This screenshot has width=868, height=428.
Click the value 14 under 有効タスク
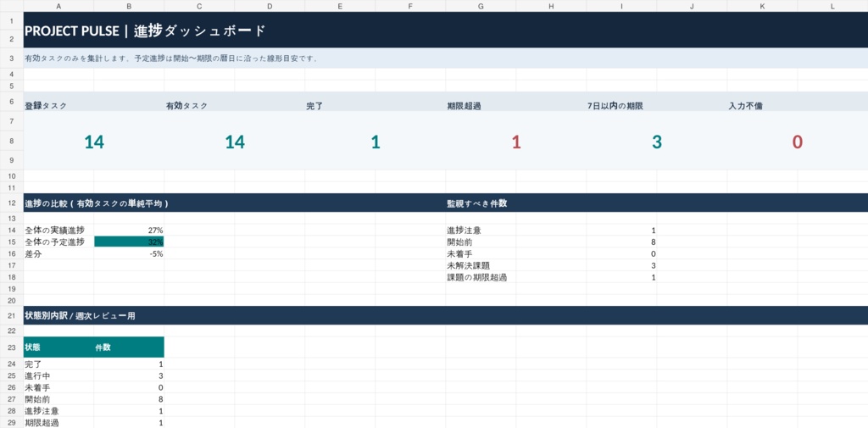click(x=235, y=142)
